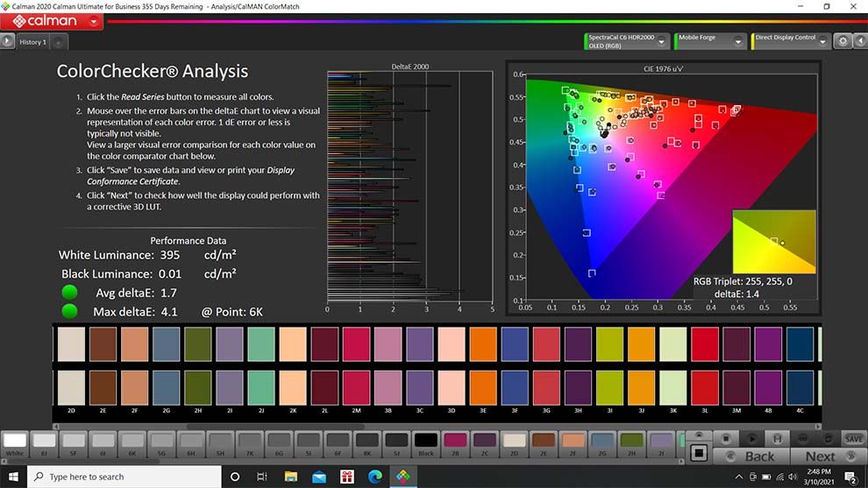Click the read single pattern icon
The height and width of the screenshot is (488, 868).
tap(777, 439)
